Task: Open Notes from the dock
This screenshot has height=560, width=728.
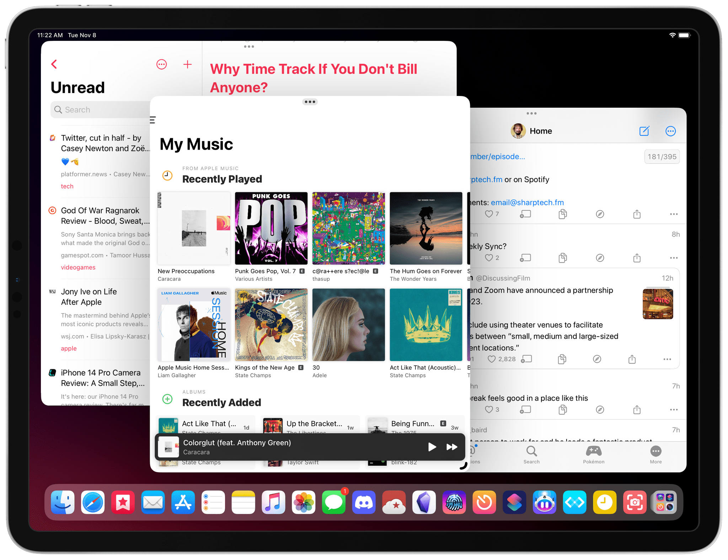Action: 243,502
